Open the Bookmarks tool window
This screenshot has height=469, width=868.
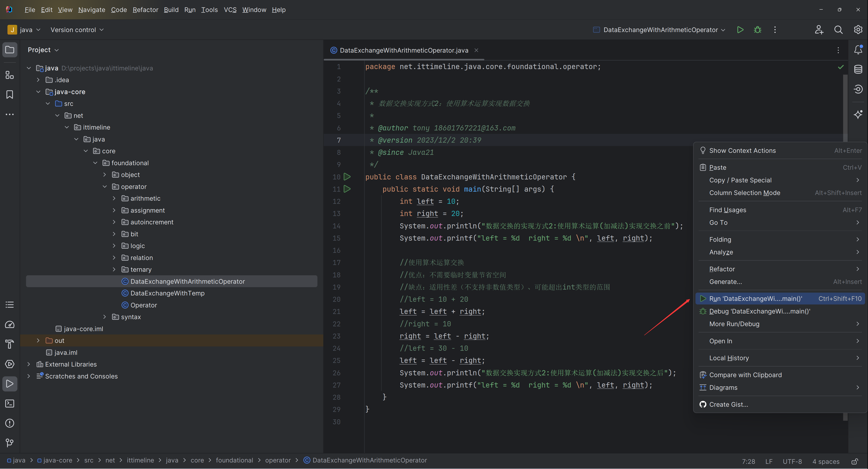(x=10, y=95)
